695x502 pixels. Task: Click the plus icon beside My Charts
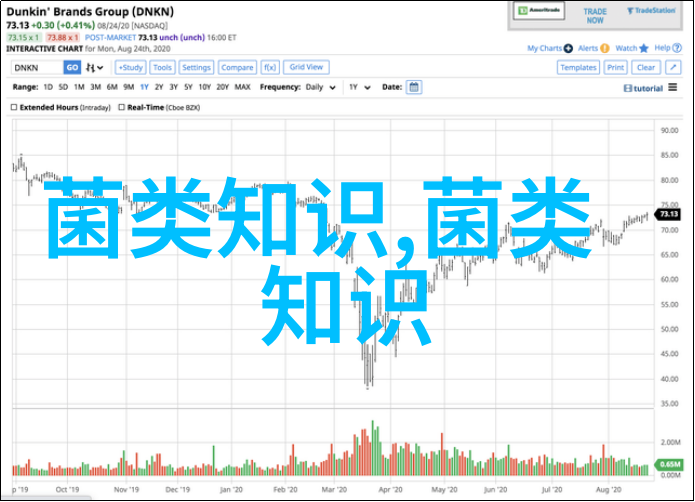pyautogui.click(x=568, y=48)
